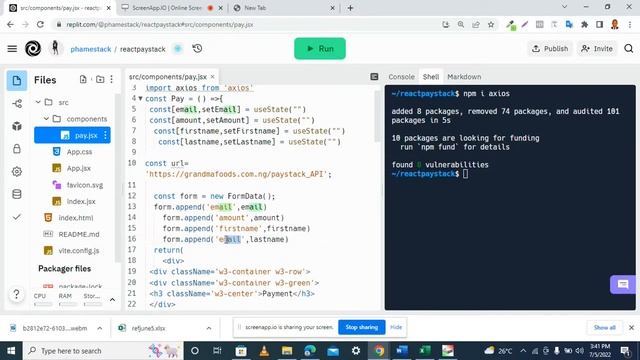Click the browser zoom magnifier icon
640x360 pixels.
461,24
